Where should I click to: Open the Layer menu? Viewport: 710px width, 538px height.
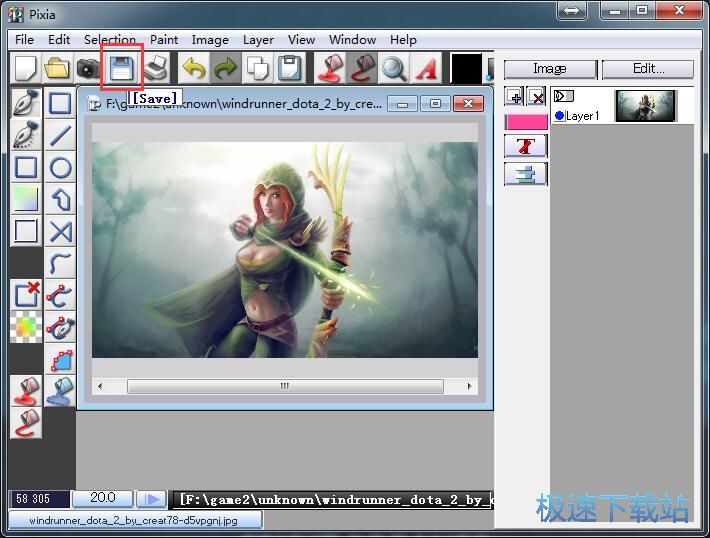[258, 40]
